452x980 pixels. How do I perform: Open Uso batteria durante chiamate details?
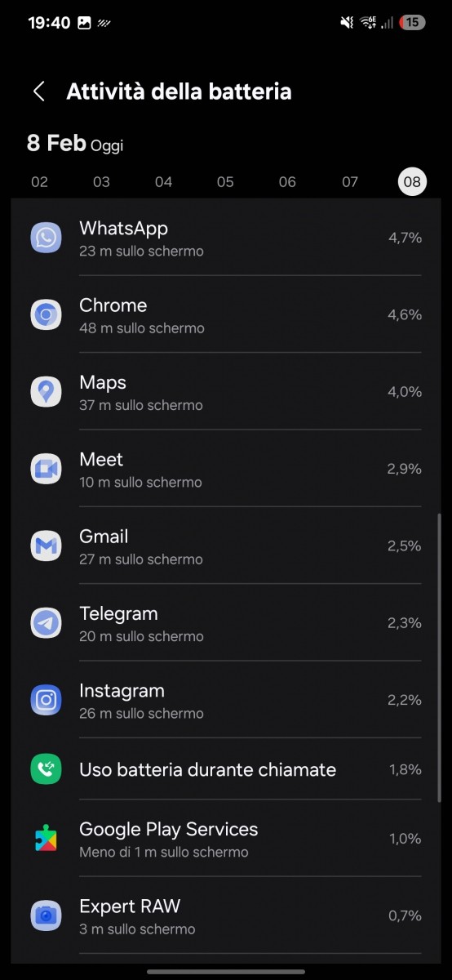[226, 768]
